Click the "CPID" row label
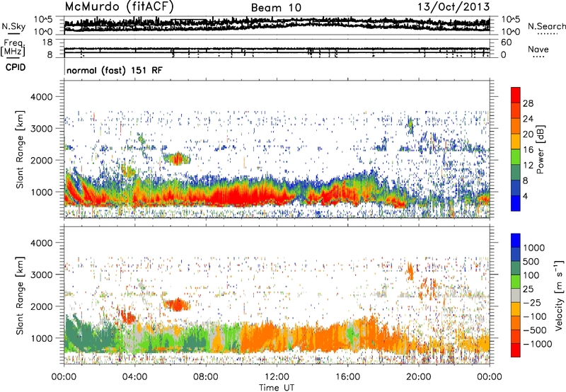566x392 pixels. [x=16, y=67]
